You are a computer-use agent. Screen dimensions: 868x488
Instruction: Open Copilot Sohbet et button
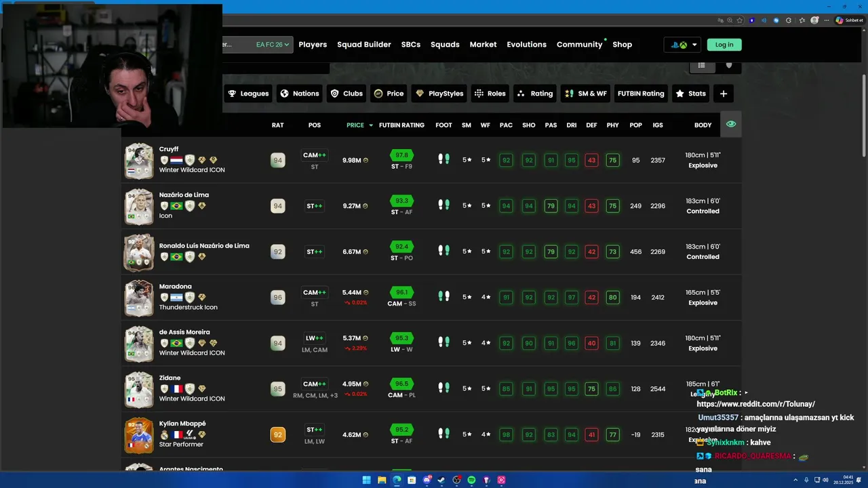coord(850,20)
